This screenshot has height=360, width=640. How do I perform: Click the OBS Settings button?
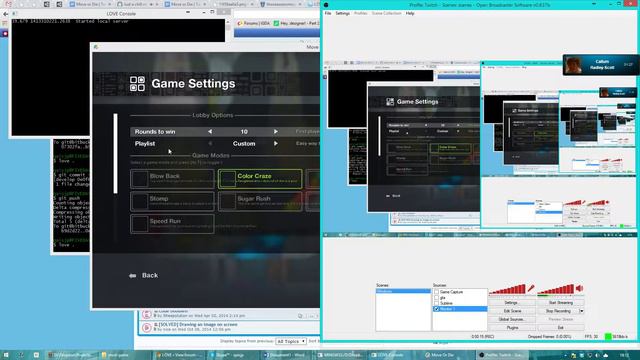coord(511,303)
